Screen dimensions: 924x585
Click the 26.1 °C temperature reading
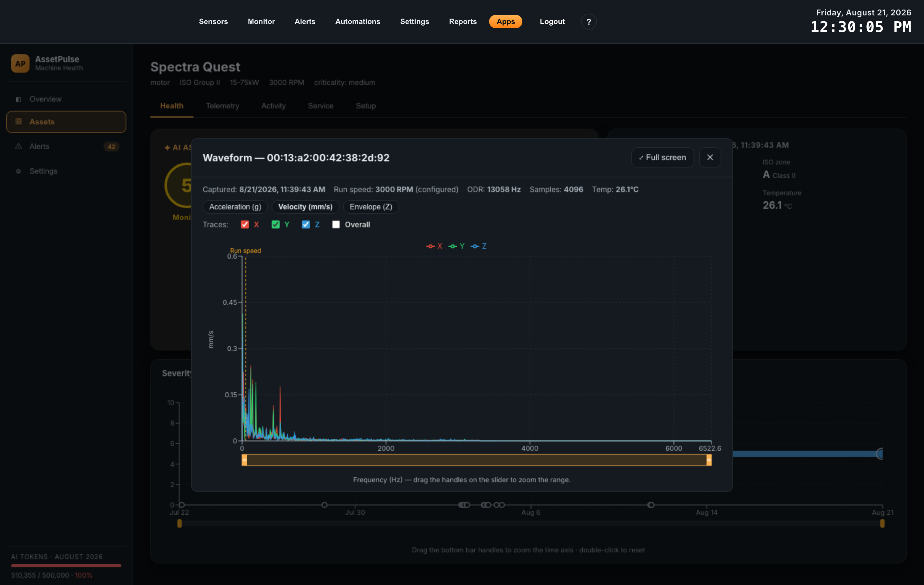click(777, 206)
